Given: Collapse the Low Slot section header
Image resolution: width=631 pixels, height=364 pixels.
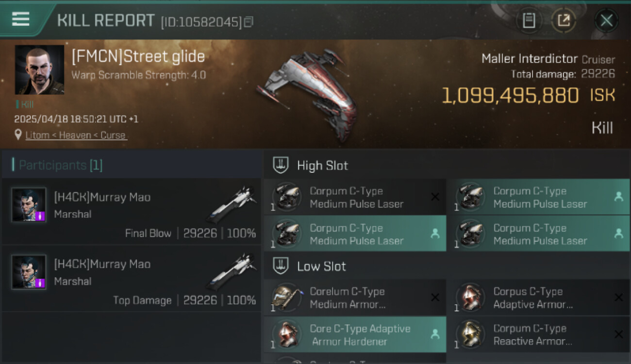Looking at the screenshot, I should click(x=447, y=266).
